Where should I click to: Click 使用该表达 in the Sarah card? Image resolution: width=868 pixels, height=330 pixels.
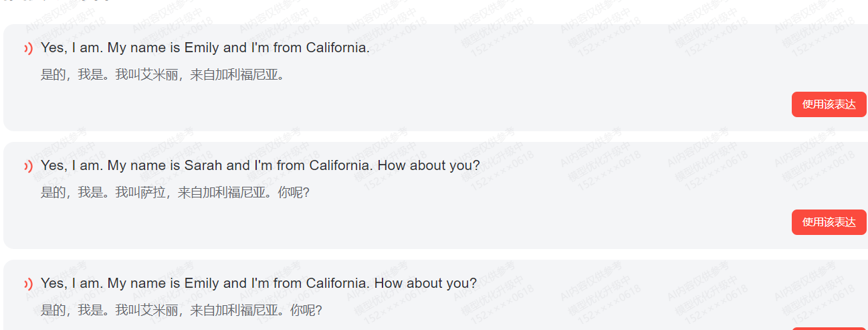829,222
